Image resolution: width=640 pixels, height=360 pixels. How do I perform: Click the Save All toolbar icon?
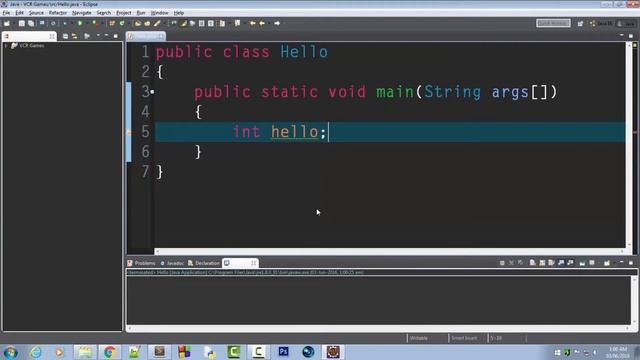[x=31, y=24]
